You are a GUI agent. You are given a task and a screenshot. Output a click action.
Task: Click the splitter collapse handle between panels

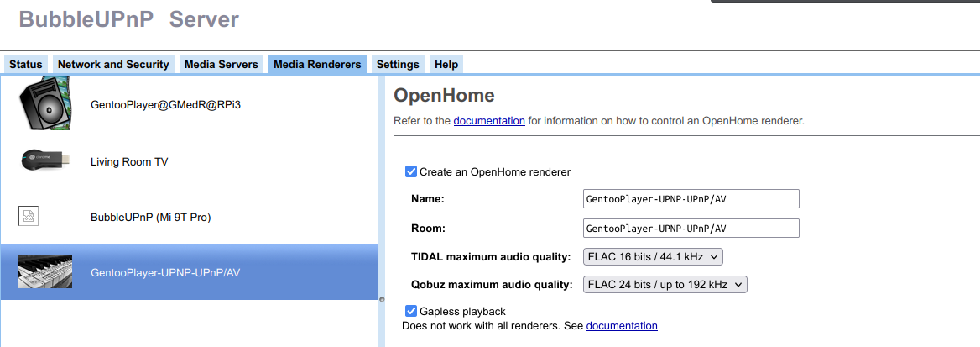click(x=381, y=298)
